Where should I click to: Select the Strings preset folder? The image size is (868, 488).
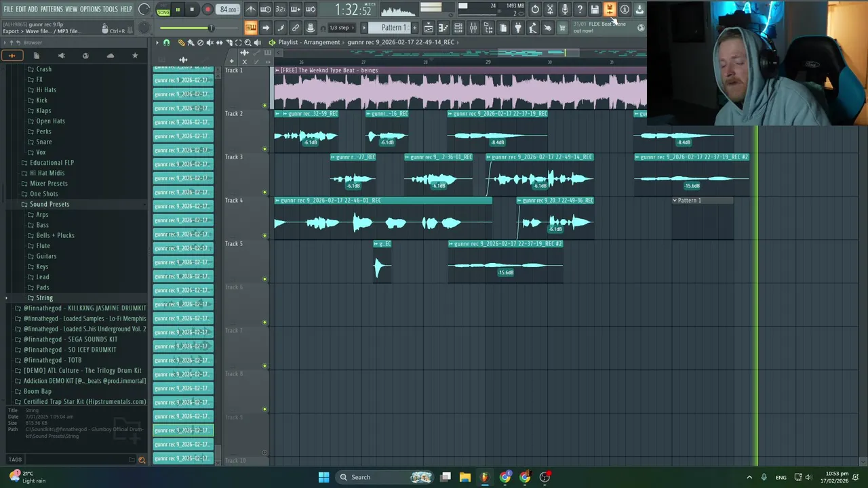point(45,298)
